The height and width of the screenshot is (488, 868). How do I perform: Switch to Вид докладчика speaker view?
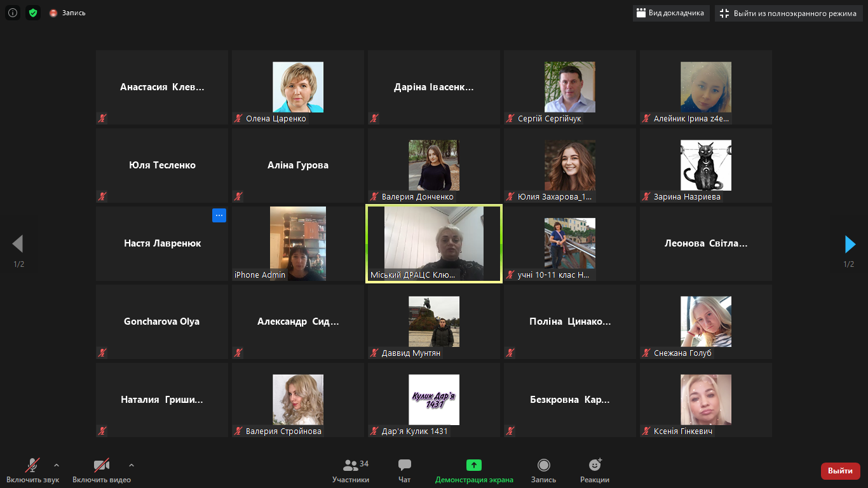[x=670, y=13]
